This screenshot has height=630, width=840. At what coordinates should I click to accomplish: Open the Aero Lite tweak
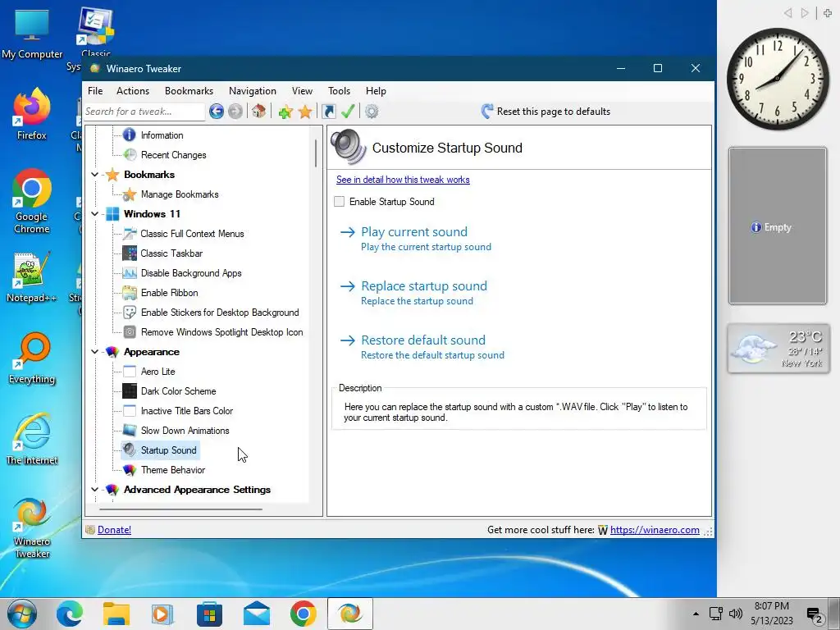coord(157,372)
